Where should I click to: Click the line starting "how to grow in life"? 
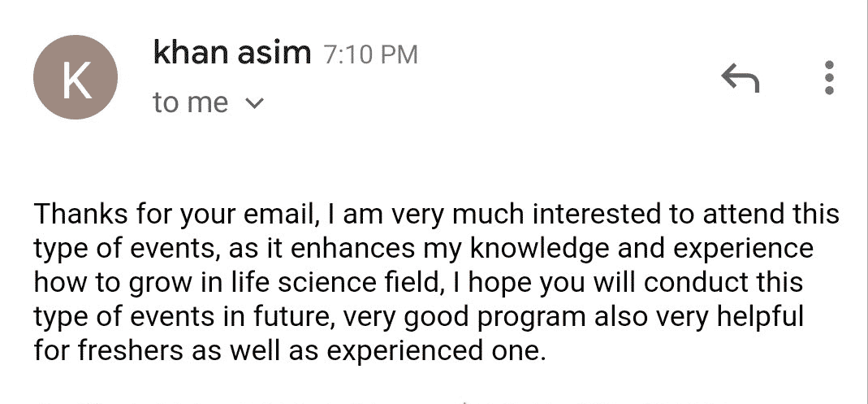(417, 283)
